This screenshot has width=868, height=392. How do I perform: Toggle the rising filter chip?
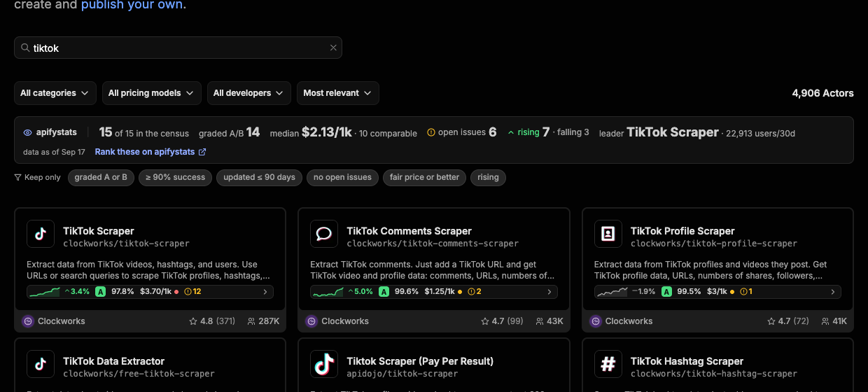(x=488, y=178)
